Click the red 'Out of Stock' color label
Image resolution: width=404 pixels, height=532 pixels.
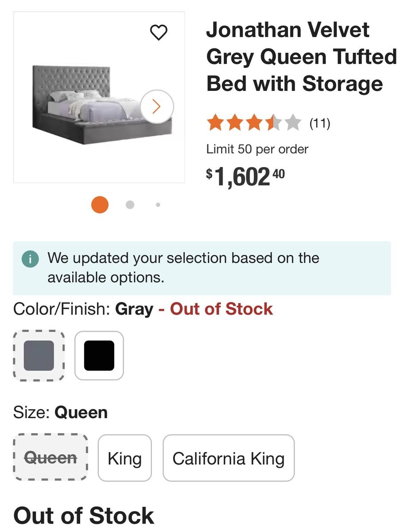click(221, 309)
